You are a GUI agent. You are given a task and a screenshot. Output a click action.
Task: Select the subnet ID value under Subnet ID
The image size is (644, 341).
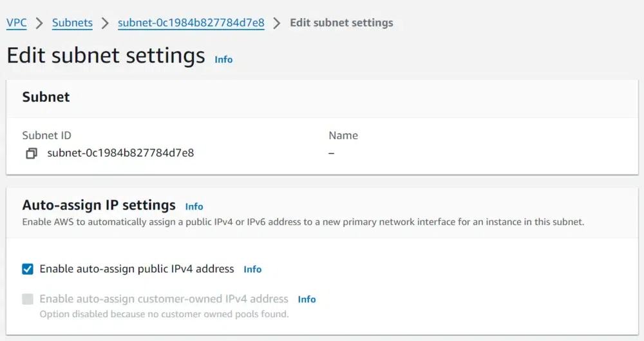click(x=120, y=153)
